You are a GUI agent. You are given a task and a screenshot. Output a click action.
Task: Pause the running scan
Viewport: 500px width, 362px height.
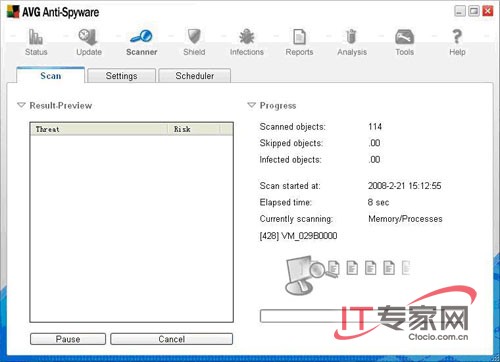click(68, 339)
